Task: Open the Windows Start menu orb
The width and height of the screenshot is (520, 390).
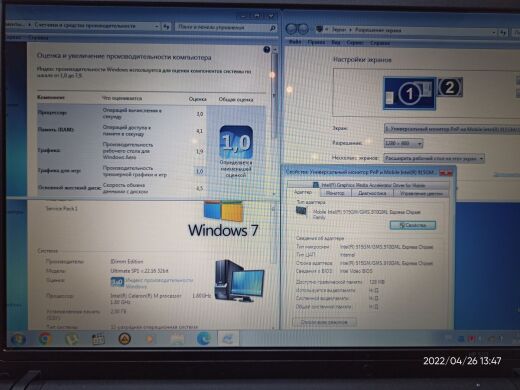Action: pyautogui.click(x=18, y=340)
